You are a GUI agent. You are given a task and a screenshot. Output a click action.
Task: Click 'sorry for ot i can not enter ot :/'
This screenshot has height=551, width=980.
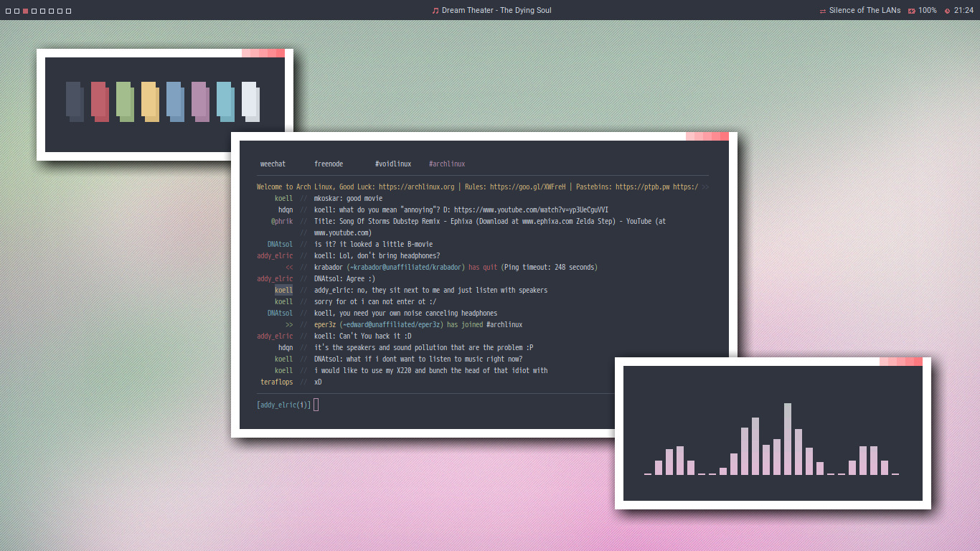pyautogui.click(x=375, y=301)
